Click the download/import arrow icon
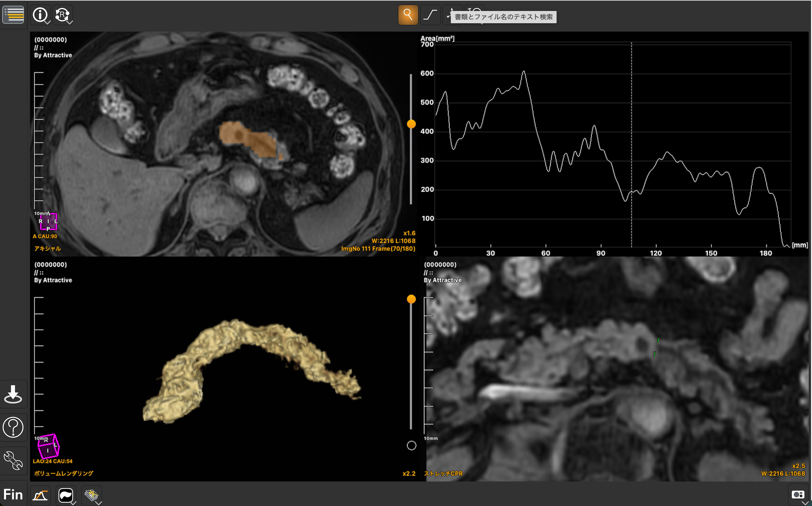 pyautogui.click(x=13, y=394)
